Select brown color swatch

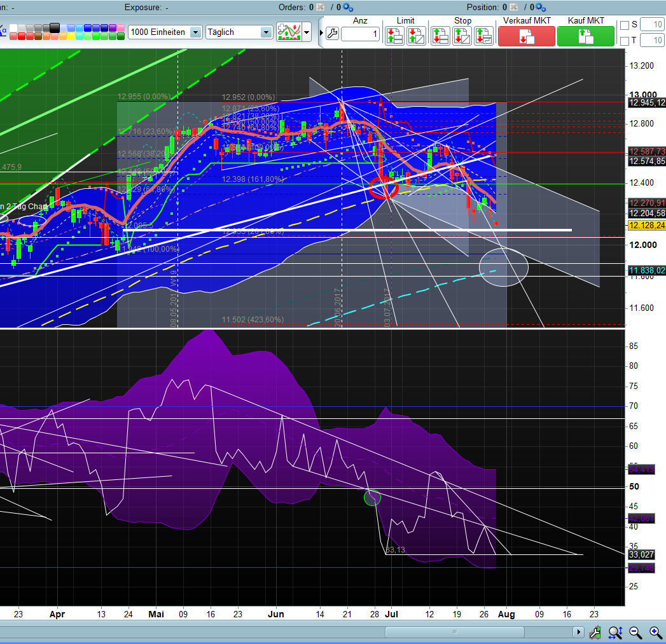coord(38,36)
